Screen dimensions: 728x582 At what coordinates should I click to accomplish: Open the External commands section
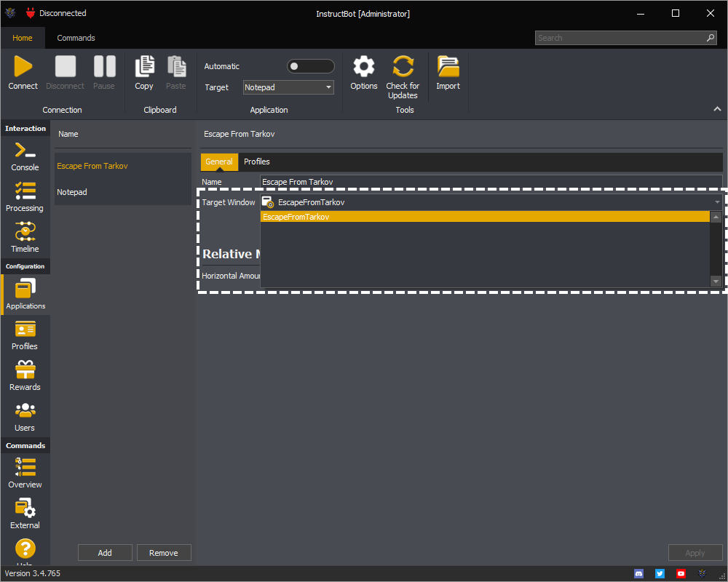(25, 514)
